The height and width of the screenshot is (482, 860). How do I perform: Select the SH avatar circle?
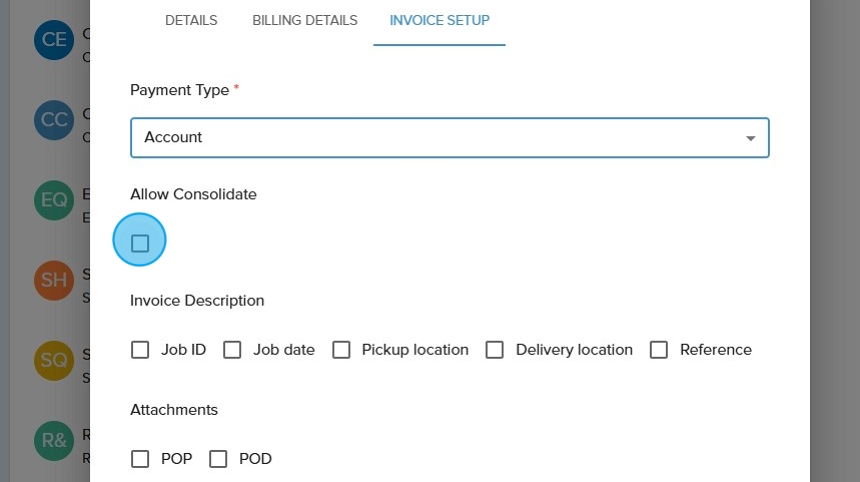click(x=54, y=280)
